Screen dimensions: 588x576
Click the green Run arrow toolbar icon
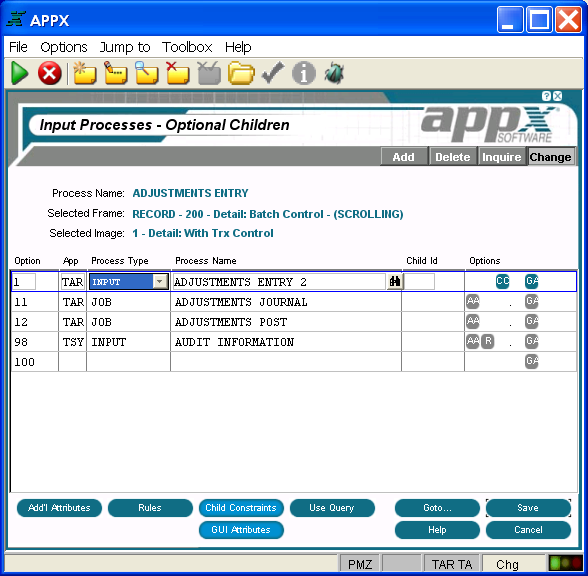(x=20, y=72)
